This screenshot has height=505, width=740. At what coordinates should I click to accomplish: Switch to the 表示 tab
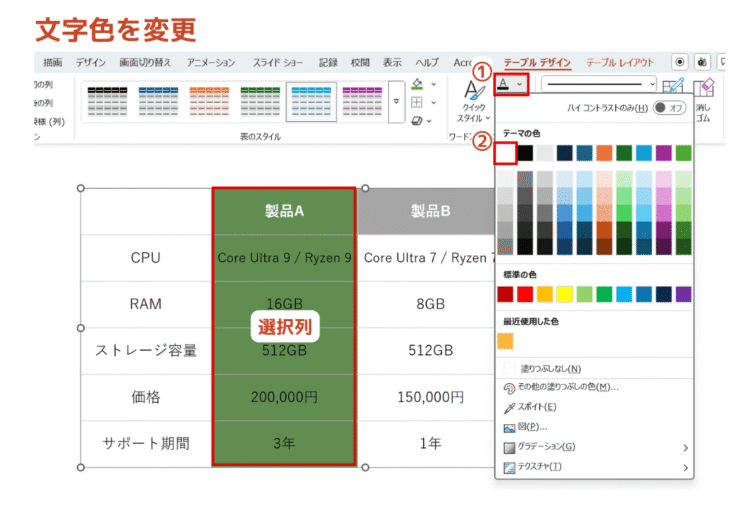coord(392,62)
